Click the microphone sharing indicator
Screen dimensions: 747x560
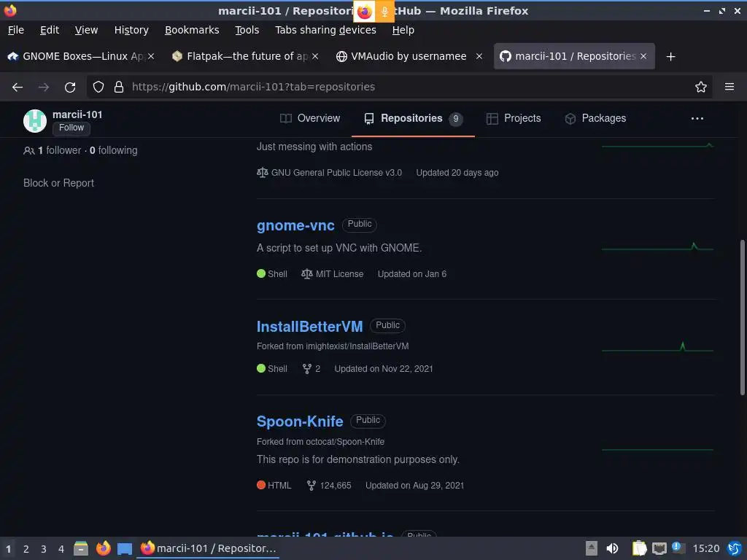[384, 12]
